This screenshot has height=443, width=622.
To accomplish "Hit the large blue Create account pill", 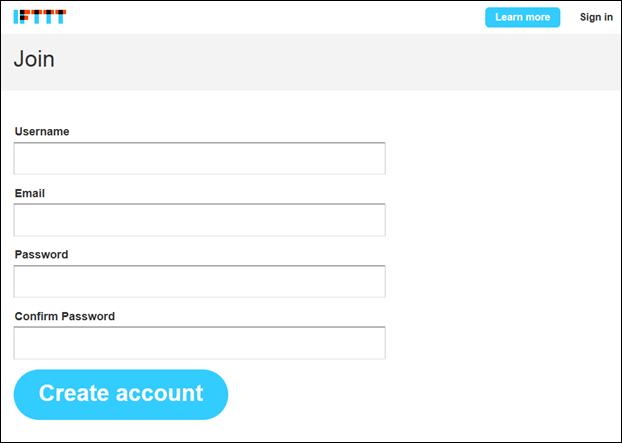I will click(x=121, y=395).
